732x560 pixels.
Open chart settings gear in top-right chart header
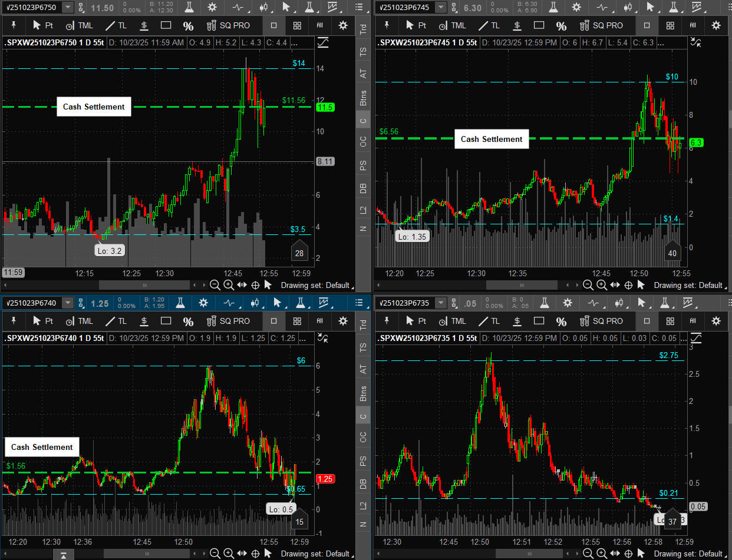(576, 7)
